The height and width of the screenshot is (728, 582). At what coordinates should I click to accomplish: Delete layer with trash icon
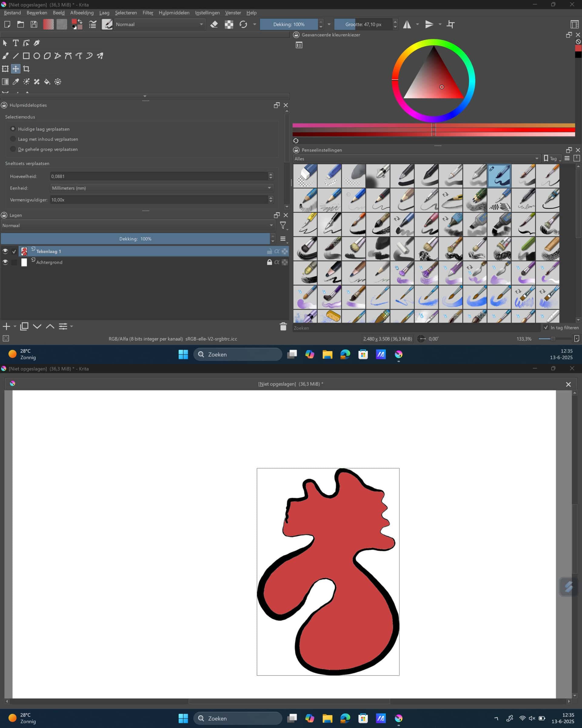tap(283, 326)
